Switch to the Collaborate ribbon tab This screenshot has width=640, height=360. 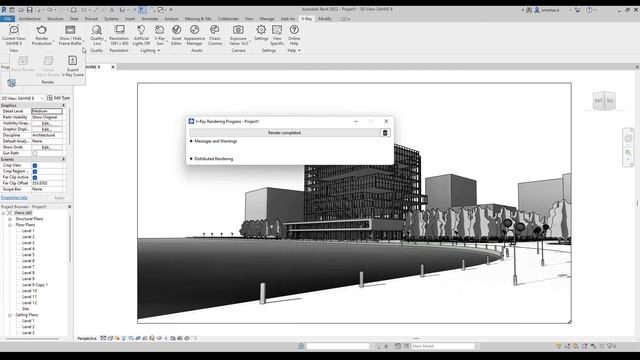[228, 19]
